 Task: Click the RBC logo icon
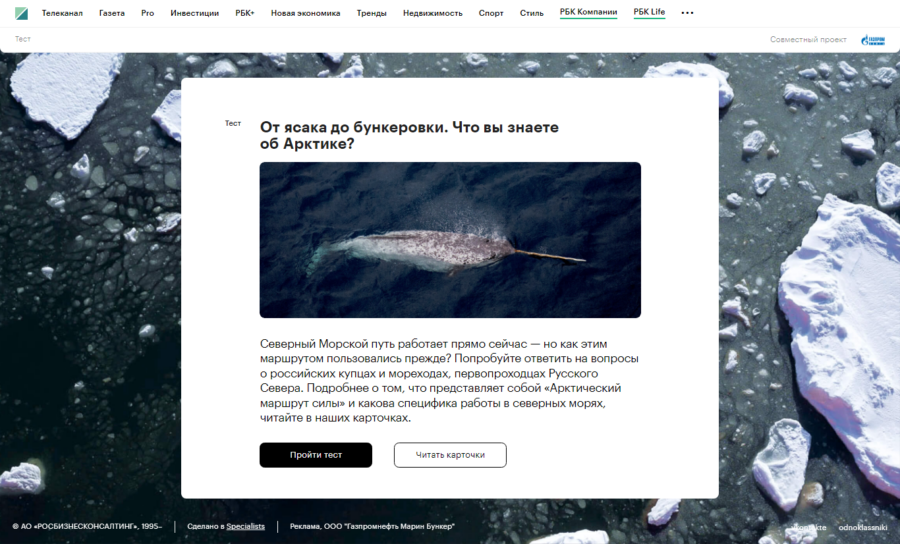click(x=21, y=13)
